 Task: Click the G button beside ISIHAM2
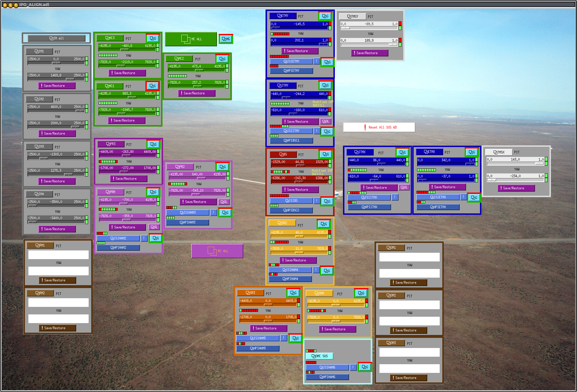click(x=156, y=238)
